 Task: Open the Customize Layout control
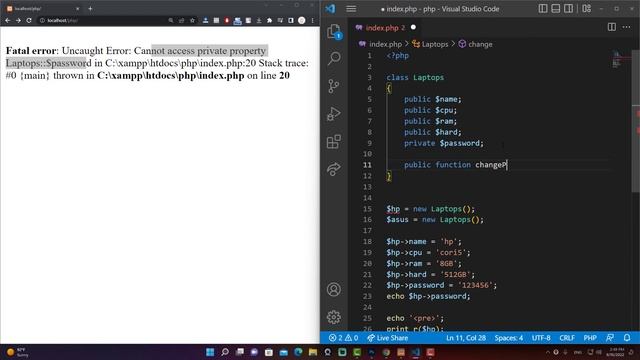587,9
